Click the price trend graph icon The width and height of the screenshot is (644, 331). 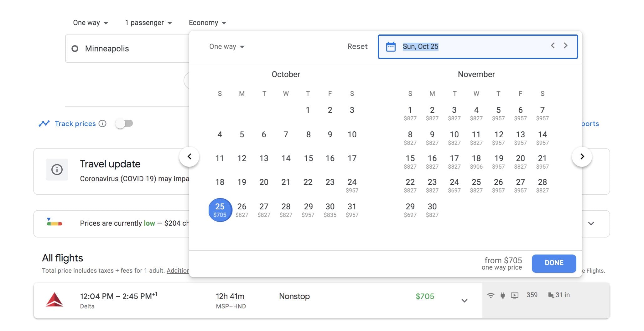pos(45,123)
